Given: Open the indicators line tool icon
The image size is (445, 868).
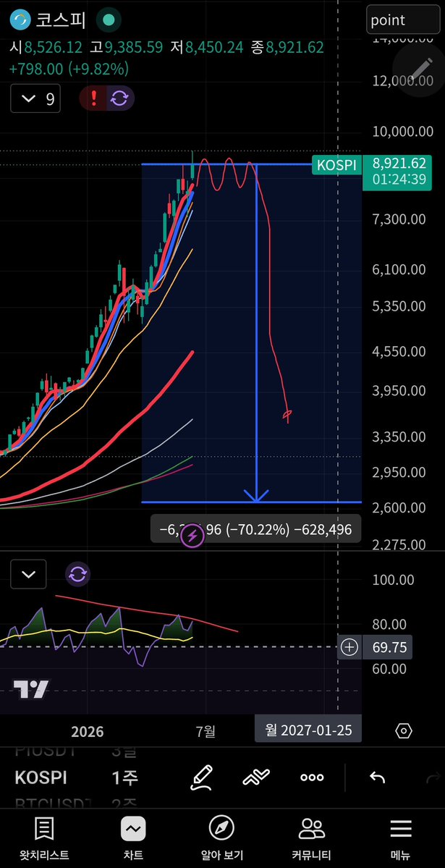Looking at the screenshot, I should pyautogui.click(x=256, y=778).
